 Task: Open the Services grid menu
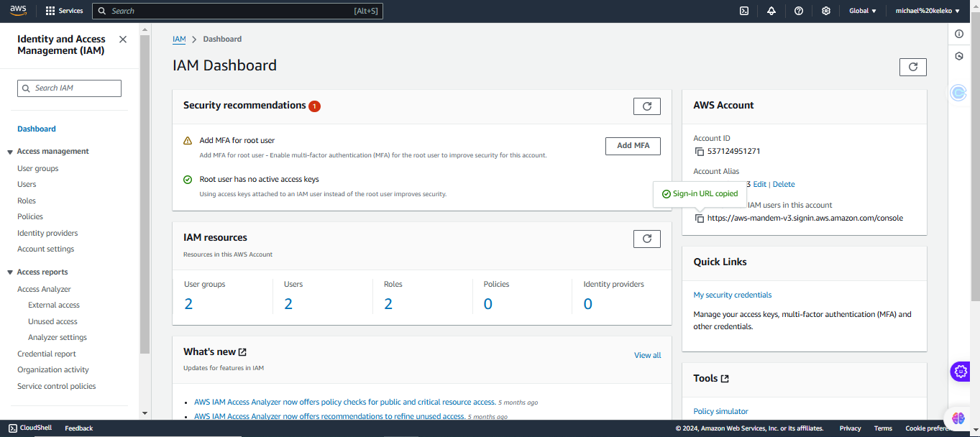[x=64, y=11]
